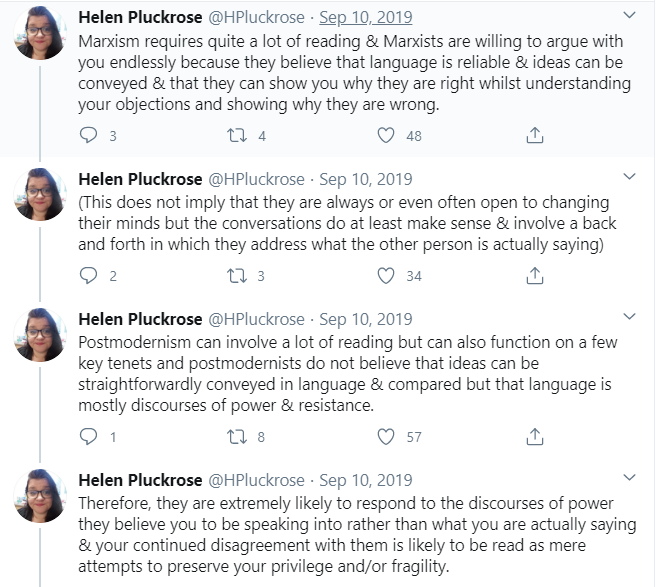The height and width of the screenshot is (587, 659).
Task: Reply to the tweet with 2 replies
Action: click(x=89, y=276)
